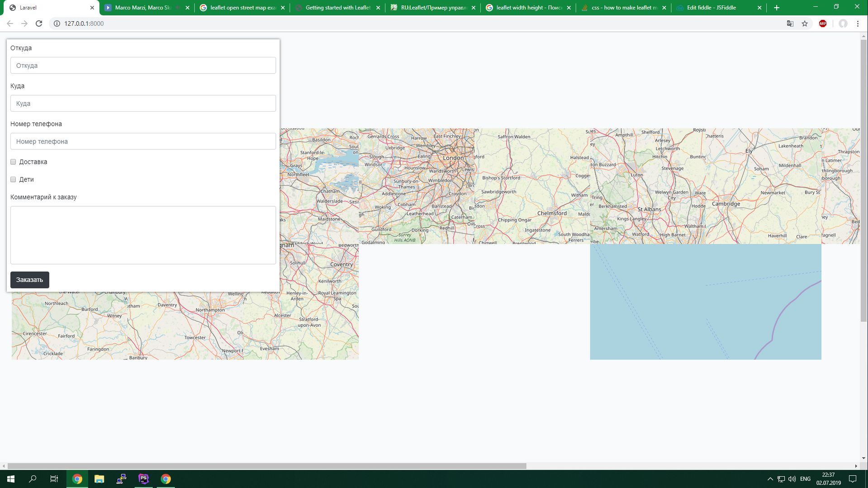The width and height of the screenshot is (868, 488).
Task: Toggle the Дети checkbox
Action: click(x=13, y=180)
